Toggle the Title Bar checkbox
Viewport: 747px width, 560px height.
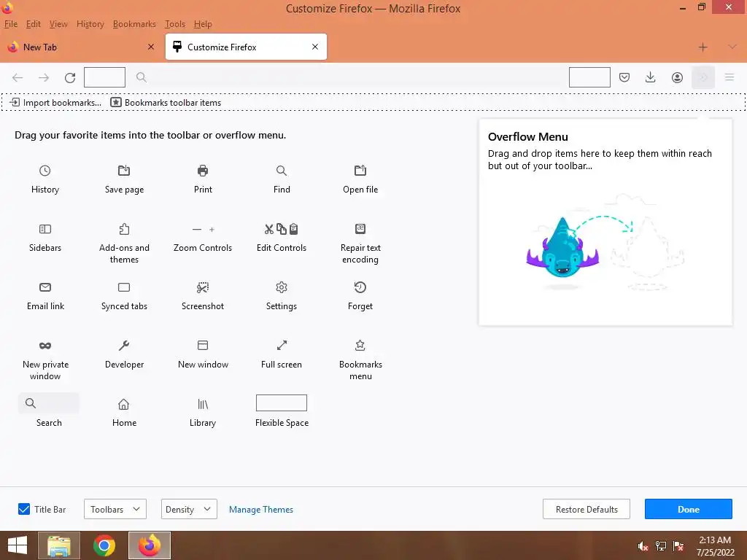pos(24,509)
